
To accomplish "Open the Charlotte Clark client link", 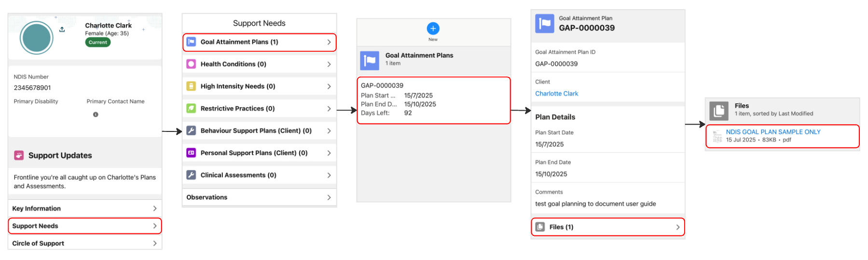I will [556, 94].
